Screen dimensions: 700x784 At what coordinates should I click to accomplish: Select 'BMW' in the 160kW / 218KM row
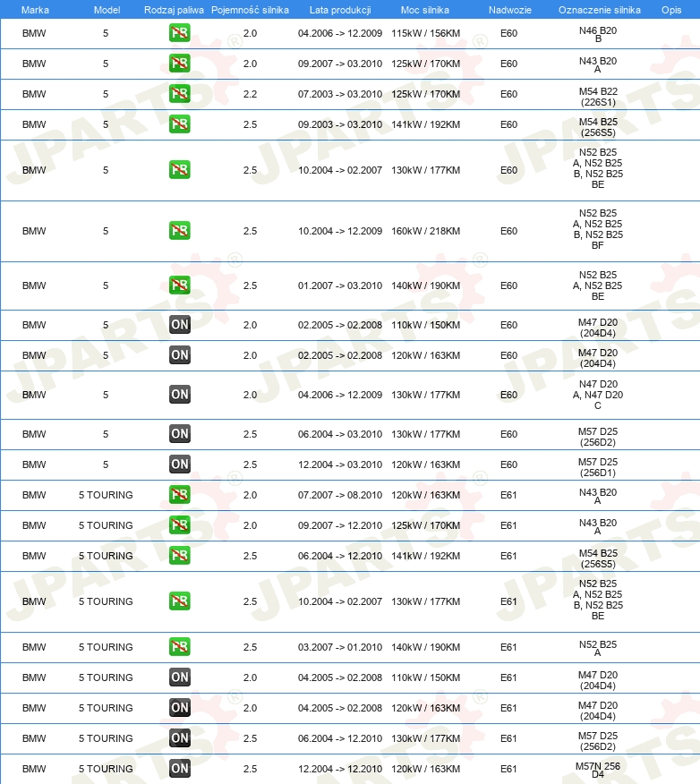(x=34, y=231)
